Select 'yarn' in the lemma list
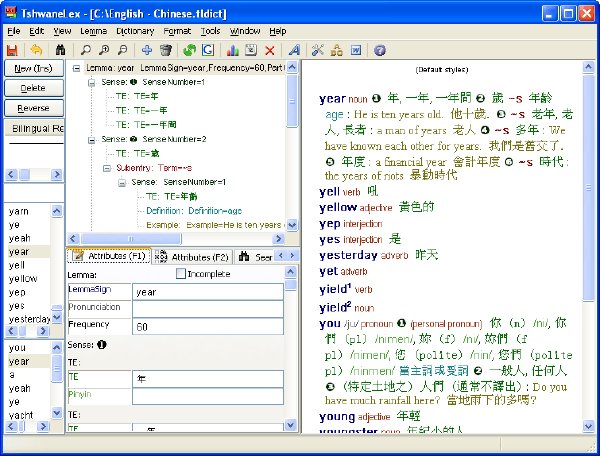The image size is (600, 456). coord(19,211)
